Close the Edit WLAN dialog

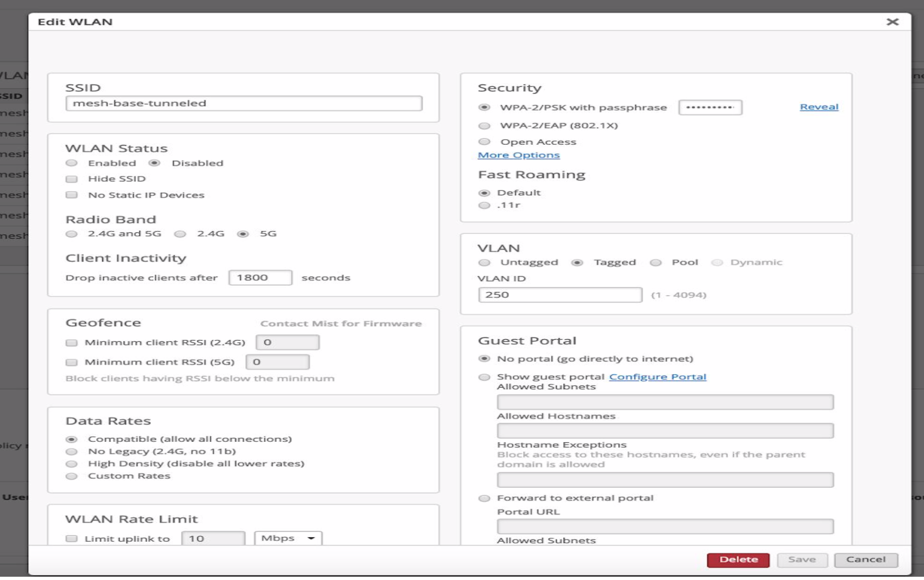(892, 22)
